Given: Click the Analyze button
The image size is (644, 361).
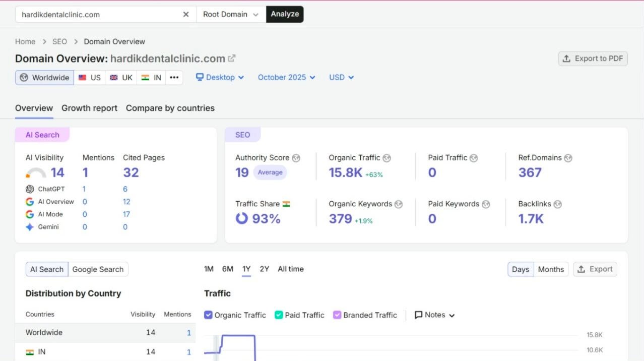Looking at the screenshot, I should pos(285,14).
